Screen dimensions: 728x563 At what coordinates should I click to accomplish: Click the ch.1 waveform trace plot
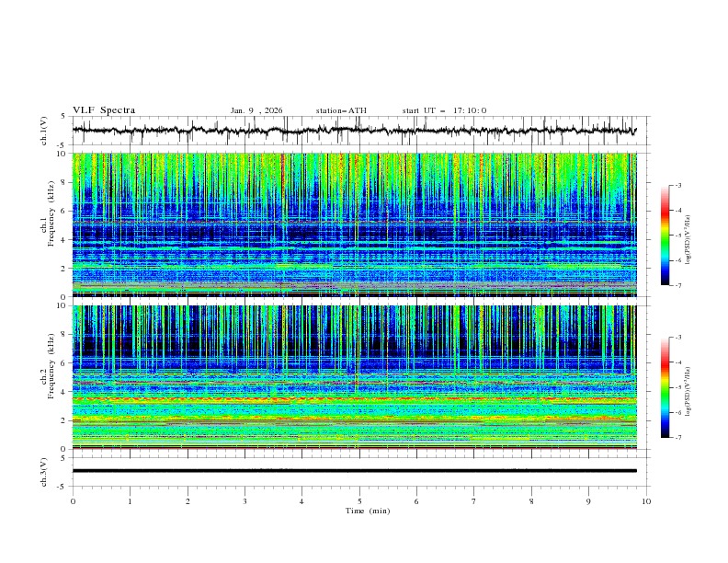pyautogui.click(x=355, y=131)
